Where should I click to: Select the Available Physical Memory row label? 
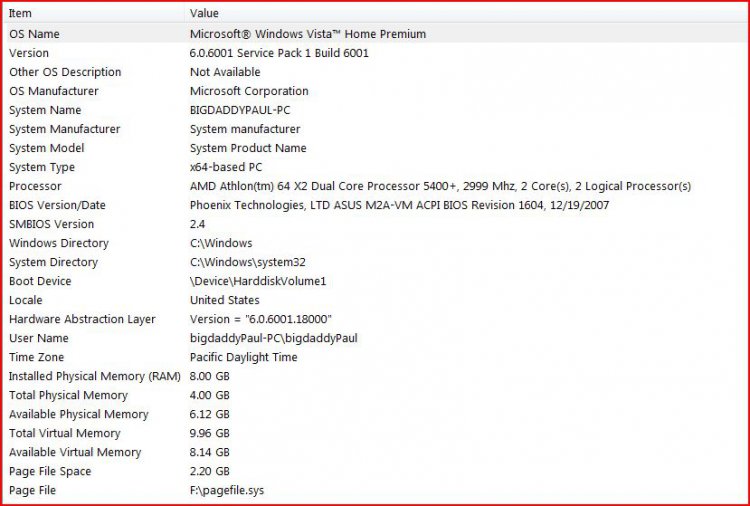[x=78, y=415]
